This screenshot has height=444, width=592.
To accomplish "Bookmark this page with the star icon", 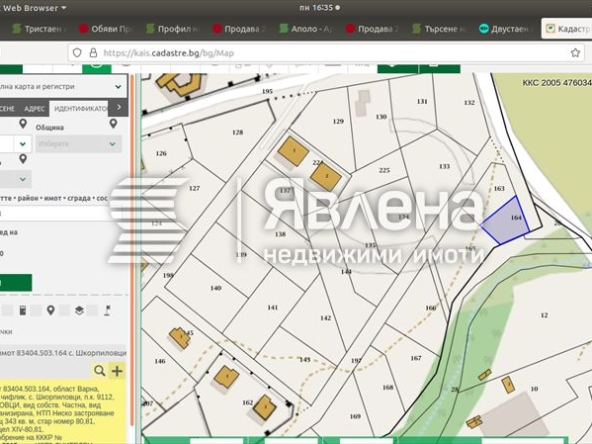I will point(575,53).
